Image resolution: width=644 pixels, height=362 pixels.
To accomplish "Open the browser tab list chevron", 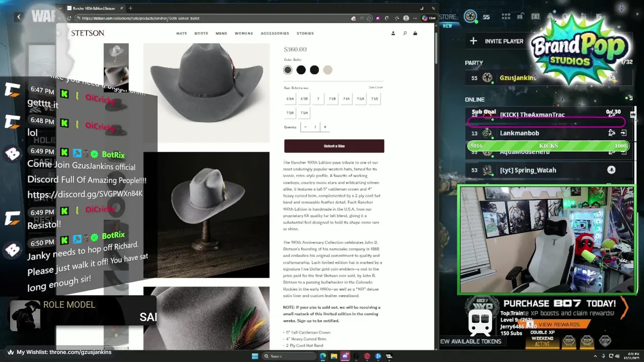I will 61,8.
